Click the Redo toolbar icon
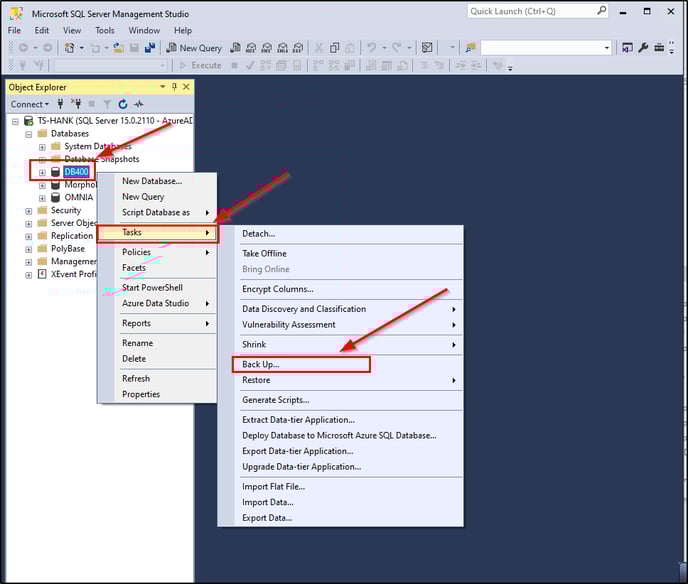Screen dimensions: 688x584 pyautogui.click(x=397, y=48)
